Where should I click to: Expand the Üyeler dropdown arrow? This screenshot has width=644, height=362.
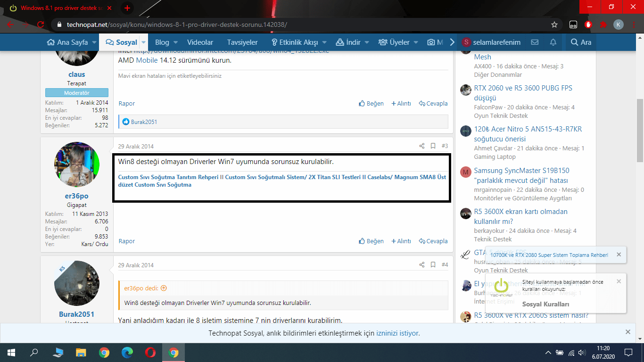tap(416, 42)
